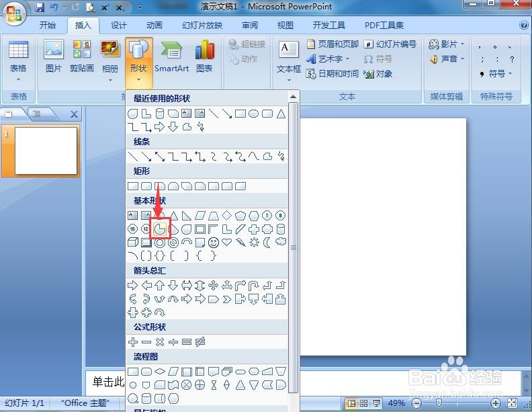Expand the 表格 table dropdown arrow

coord(18,80)
